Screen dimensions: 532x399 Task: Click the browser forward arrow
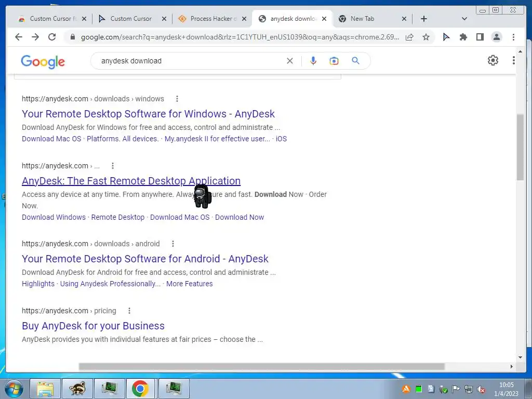click(x=35, y=37)
